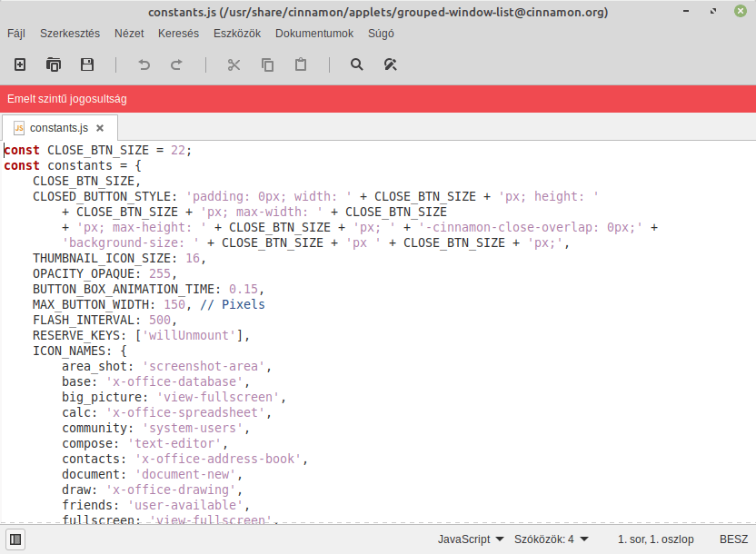This screenshot has height=554, width=756.
Task: Open the Szerkesztés menu
Action: point(70,34)
